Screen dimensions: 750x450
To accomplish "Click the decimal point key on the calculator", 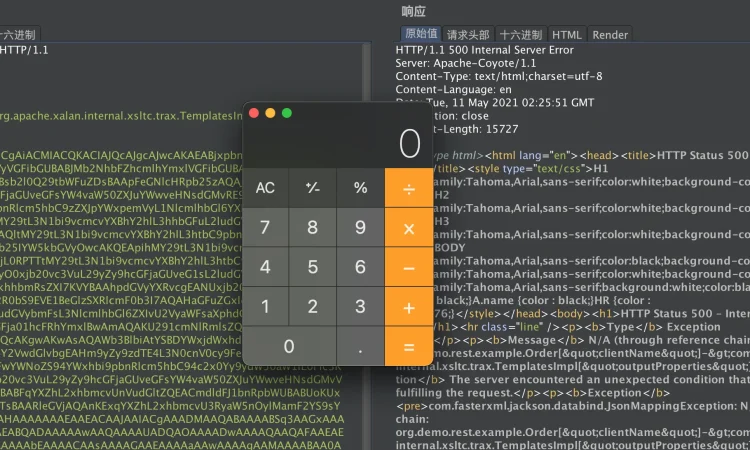I will pyautogui.click(x=361, y=346).
